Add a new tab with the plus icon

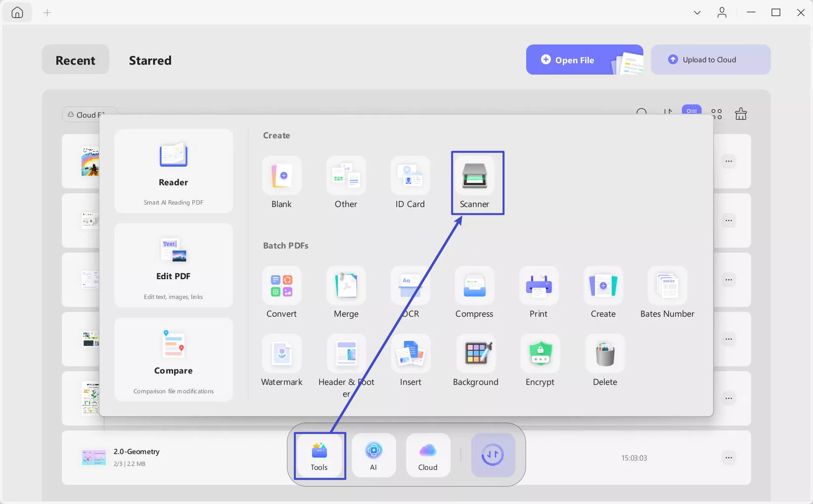(x=47, y=13)
